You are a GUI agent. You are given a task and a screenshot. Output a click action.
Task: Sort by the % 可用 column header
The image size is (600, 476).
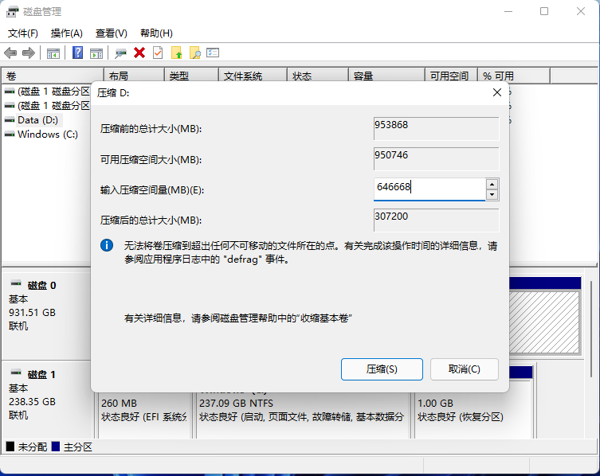pos(514,76)
